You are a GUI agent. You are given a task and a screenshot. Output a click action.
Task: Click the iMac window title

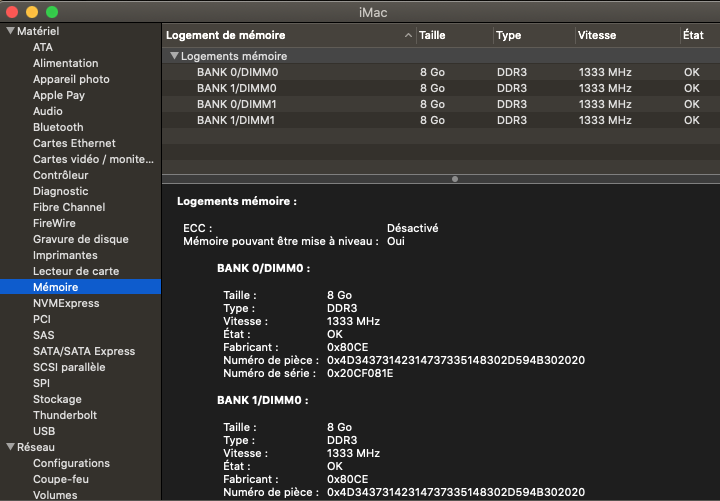click(x=373, y=12)
